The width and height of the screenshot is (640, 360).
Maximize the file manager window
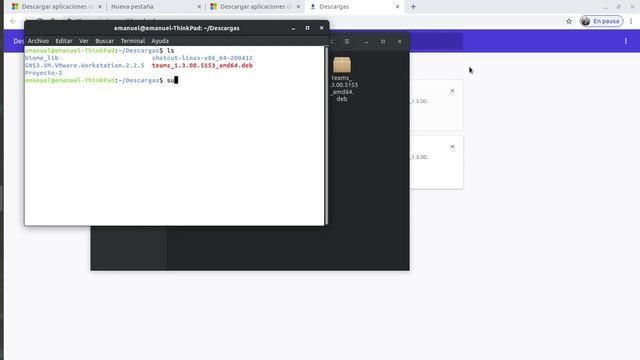[383, 41]
